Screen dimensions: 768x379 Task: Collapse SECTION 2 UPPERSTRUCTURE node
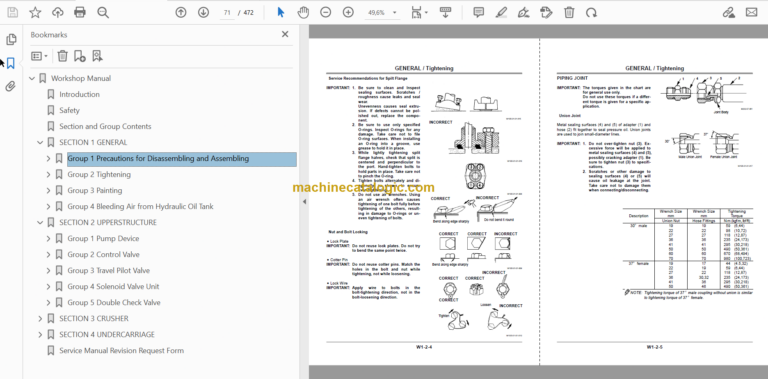pos(40,223)
